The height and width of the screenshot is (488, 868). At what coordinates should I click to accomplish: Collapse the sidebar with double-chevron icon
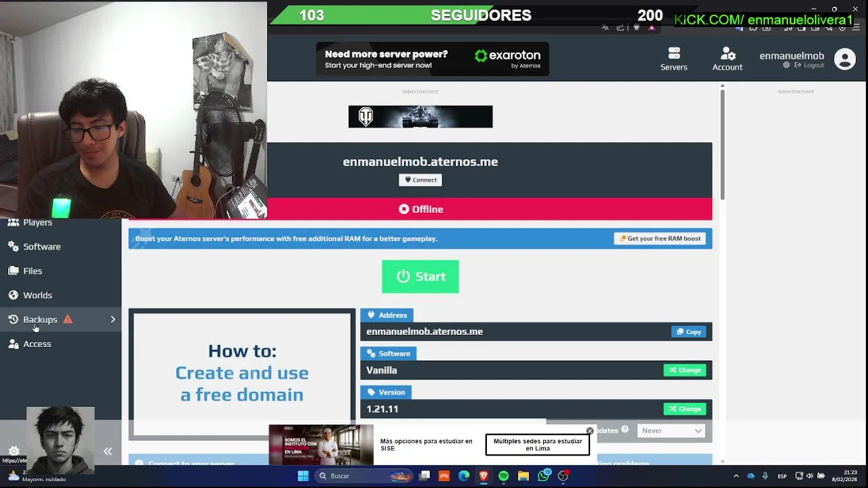point(108,451)
